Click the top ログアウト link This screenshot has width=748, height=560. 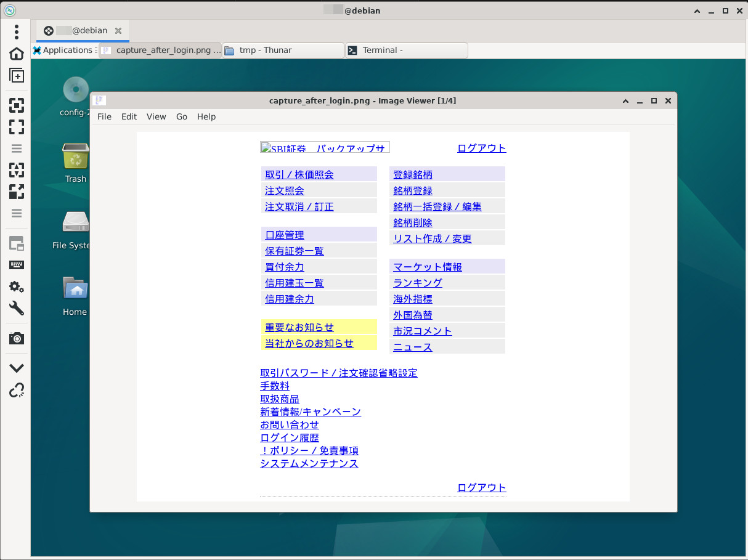click(482, 148)
